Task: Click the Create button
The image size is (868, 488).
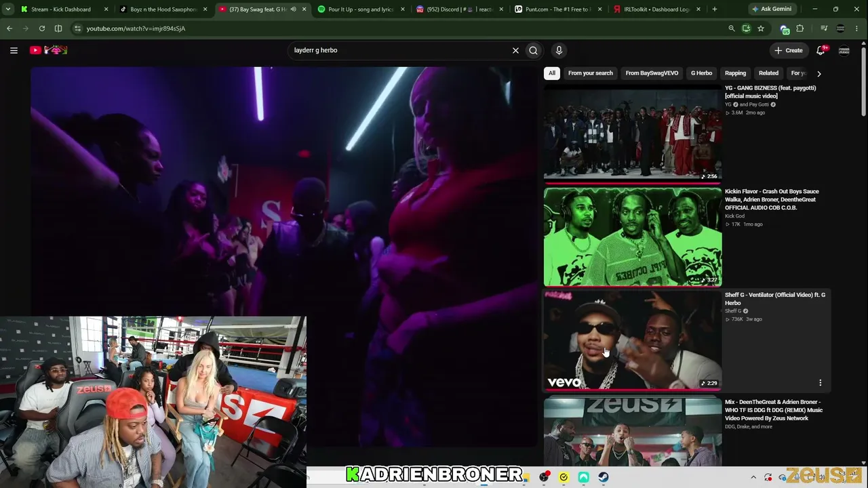Action: (x=789, y=50)
